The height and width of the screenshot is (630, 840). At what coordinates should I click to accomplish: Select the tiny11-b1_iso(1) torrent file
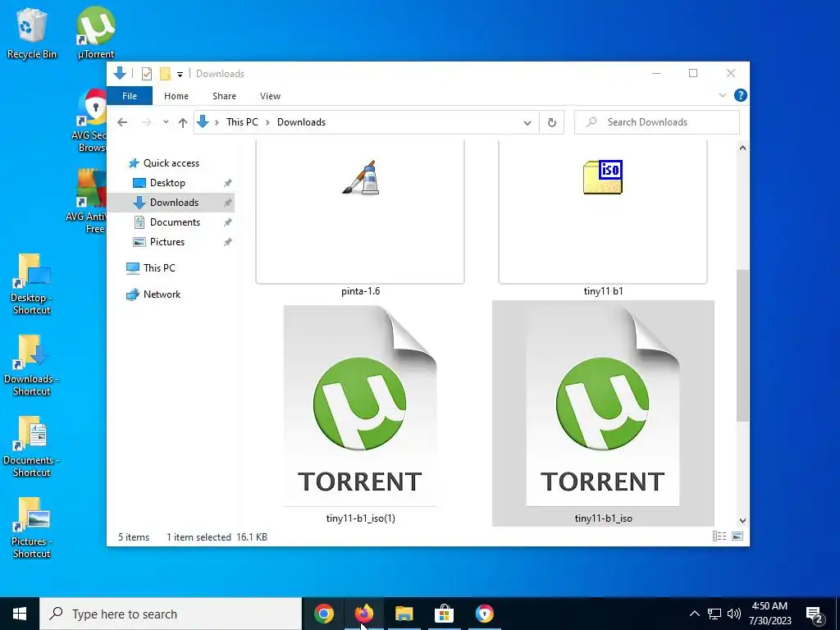[360, 413]
